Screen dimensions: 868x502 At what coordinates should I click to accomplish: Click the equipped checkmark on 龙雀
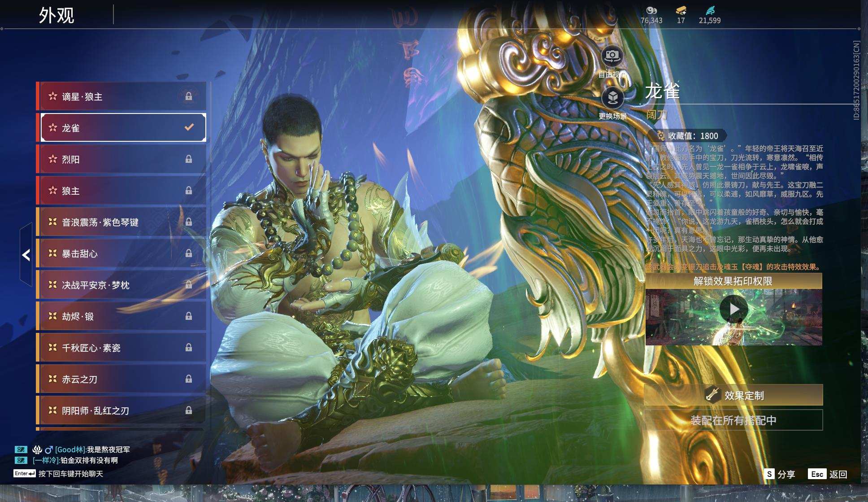click(189, 127)
